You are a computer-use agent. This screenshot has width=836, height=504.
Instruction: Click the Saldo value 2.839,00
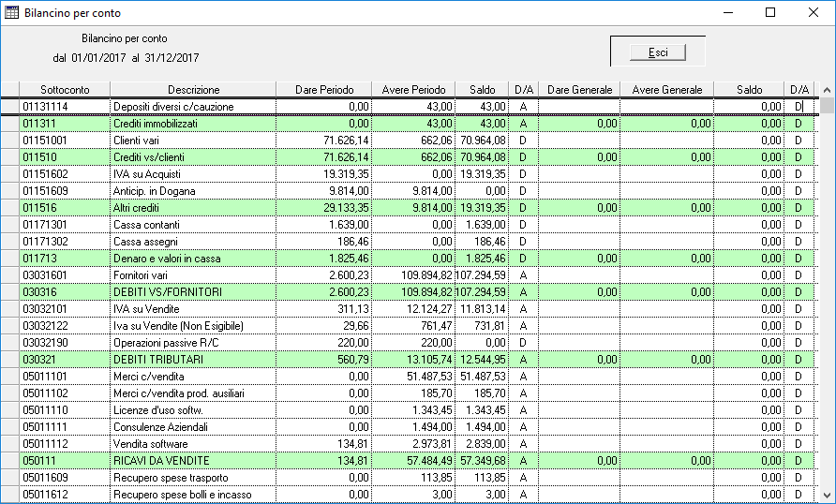pos(485,444)
